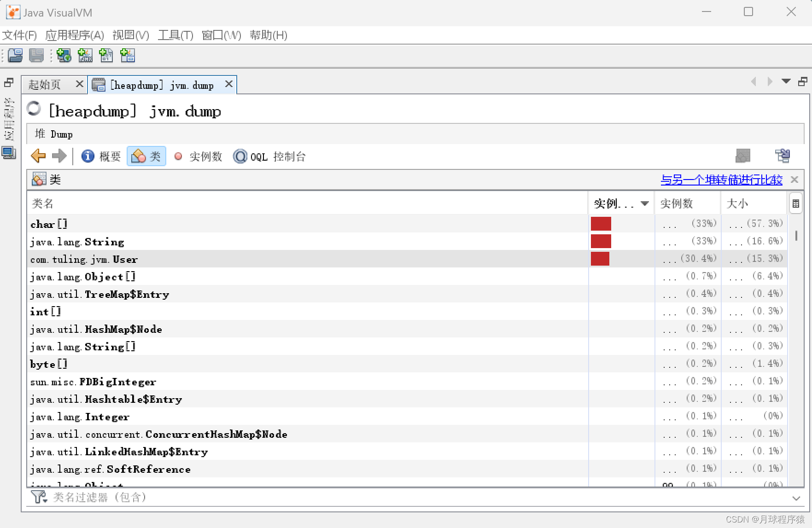812x528 pixels.
Task: Select the java.lang.String[] row
Action: 407,346
